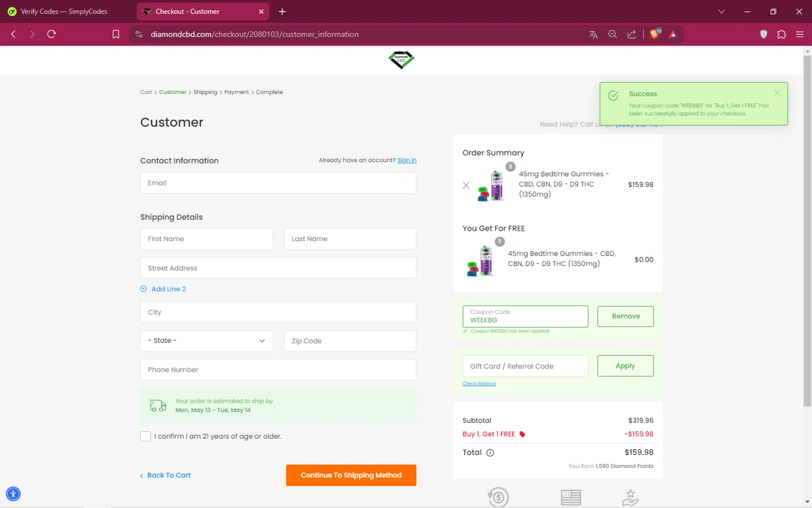Open the browser VPN shield icon

point(764,34)
